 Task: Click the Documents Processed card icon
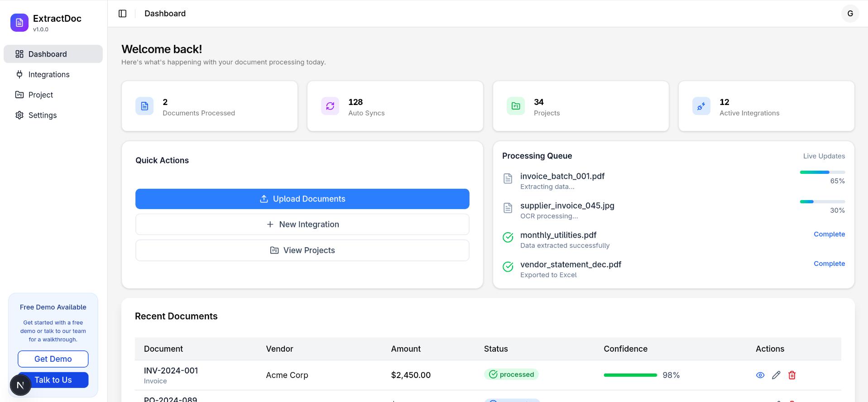click(x=144, y=106)
